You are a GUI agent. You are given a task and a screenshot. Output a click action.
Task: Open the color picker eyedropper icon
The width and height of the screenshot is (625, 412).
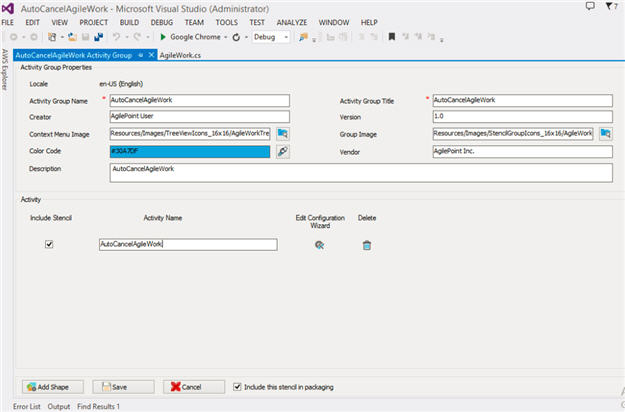click(283, 151)
